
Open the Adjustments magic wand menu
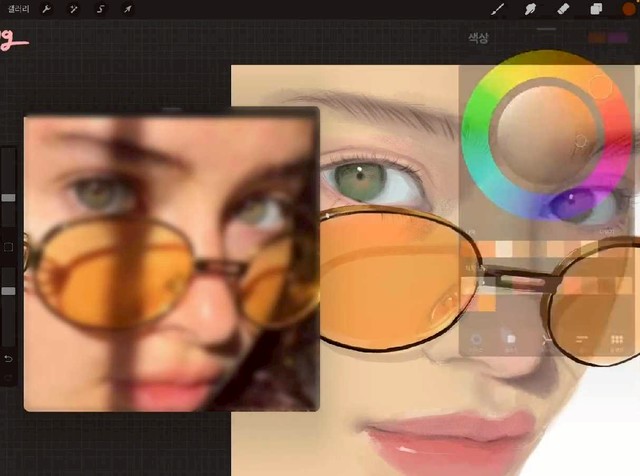(73, 9)
